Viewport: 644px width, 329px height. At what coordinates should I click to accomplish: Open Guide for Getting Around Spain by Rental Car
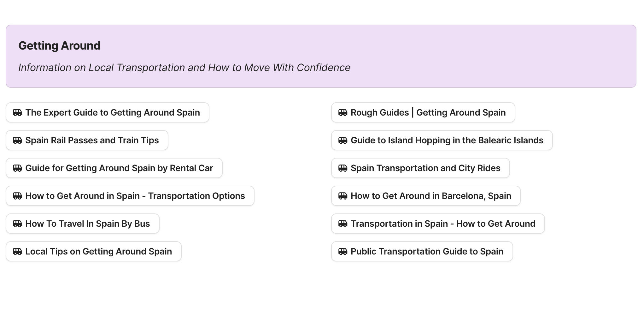[119, 168]
